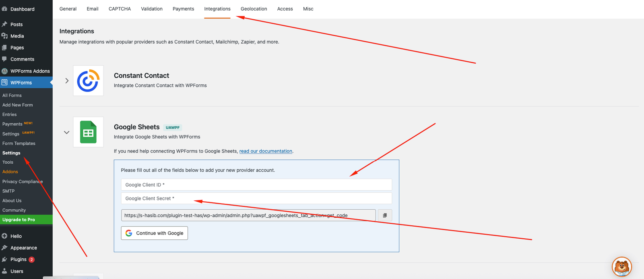This screenshot has width=644, height=279.
Task: Open All Forms submenu item
Action: tap(12, 96)
